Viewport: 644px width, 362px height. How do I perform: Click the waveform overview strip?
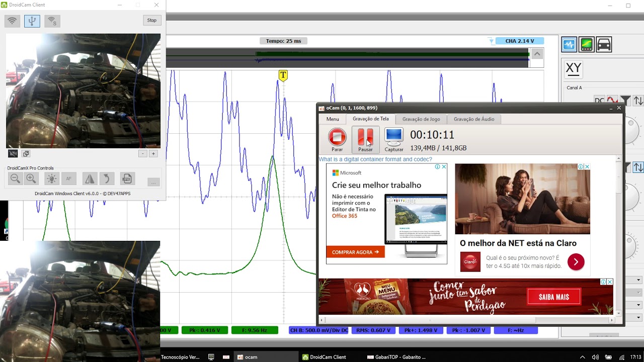coord(347,58)
